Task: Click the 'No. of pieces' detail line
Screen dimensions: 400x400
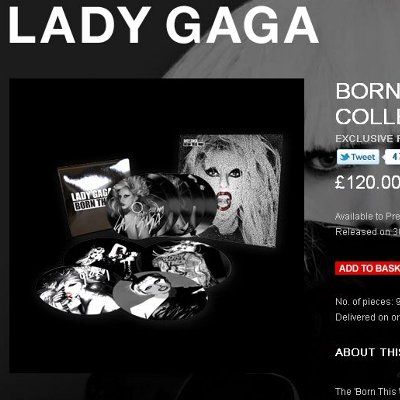Action: (368, 302)
